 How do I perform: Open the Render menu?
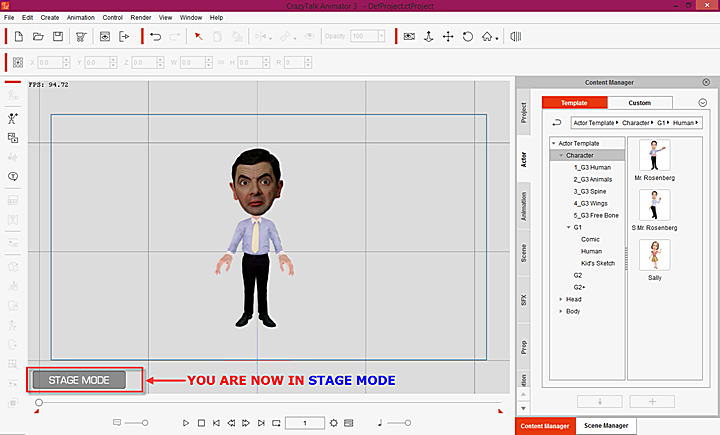tap(141, 17)
